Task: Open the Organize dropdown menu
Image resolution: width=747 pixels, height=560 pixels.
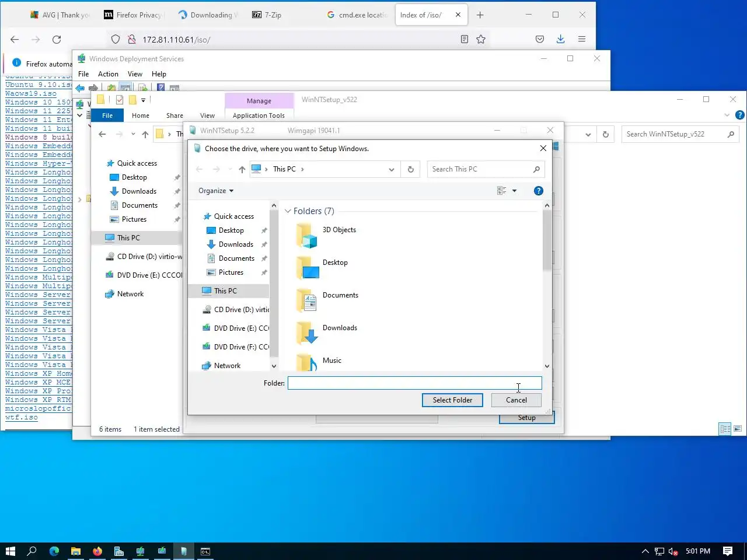Action: pos(215,191)
